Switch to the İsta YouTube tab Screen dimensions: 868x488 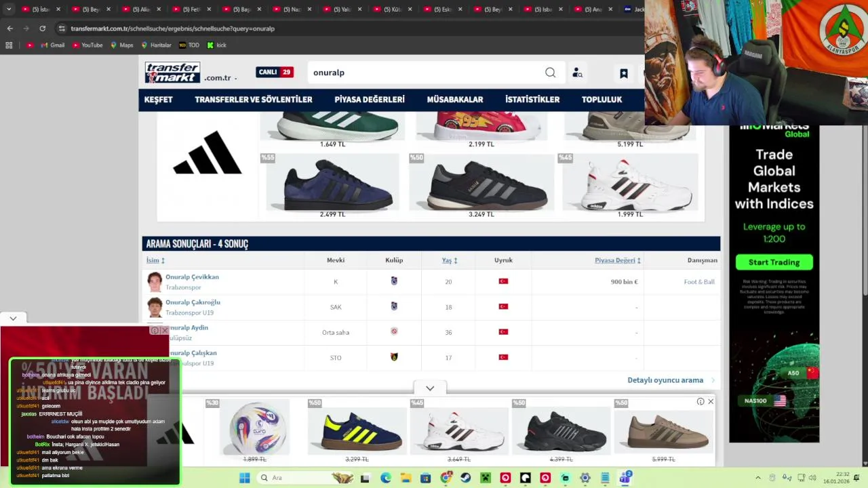point(41,9)
